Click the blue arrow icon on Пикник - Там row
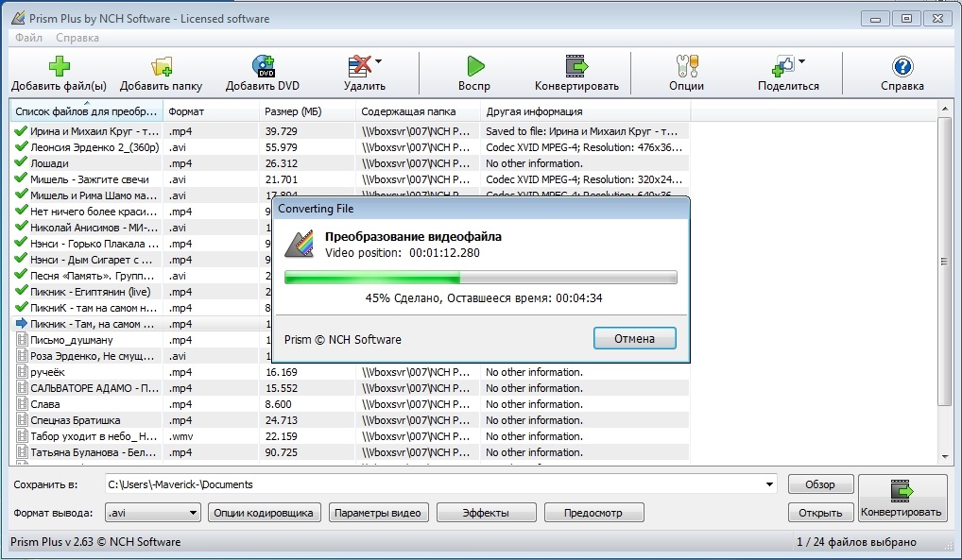Screen dimensions: 962x560 coord(22,323)
